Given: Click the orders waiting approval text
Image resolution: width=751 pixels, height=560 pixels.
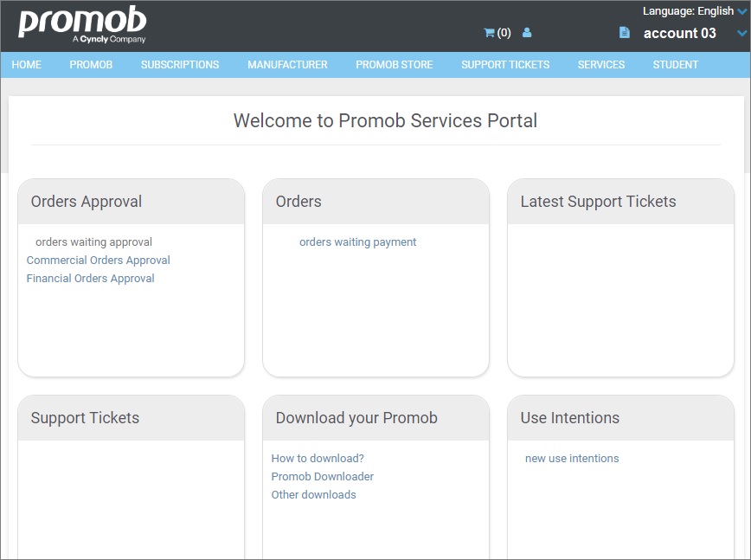Looking at the screenshot, I should [93, 241].
